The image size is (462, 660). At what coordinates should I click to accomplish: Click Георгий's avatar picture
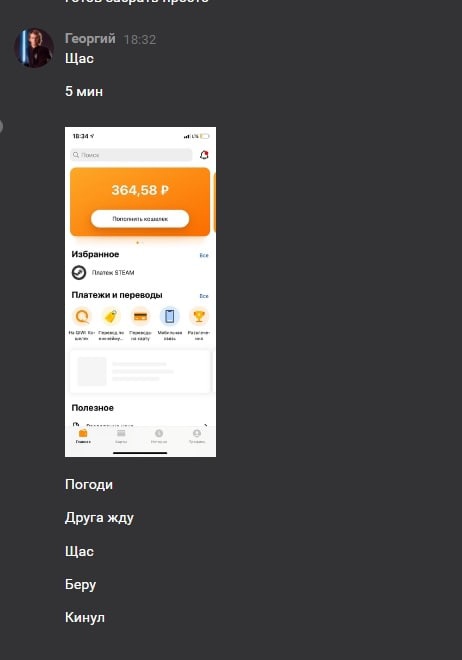34,48
